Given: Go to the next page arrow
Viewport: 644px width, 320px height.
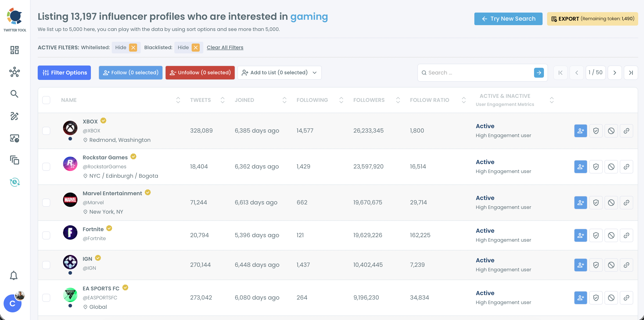Looking at the screenshot, I should coord(615,73).
